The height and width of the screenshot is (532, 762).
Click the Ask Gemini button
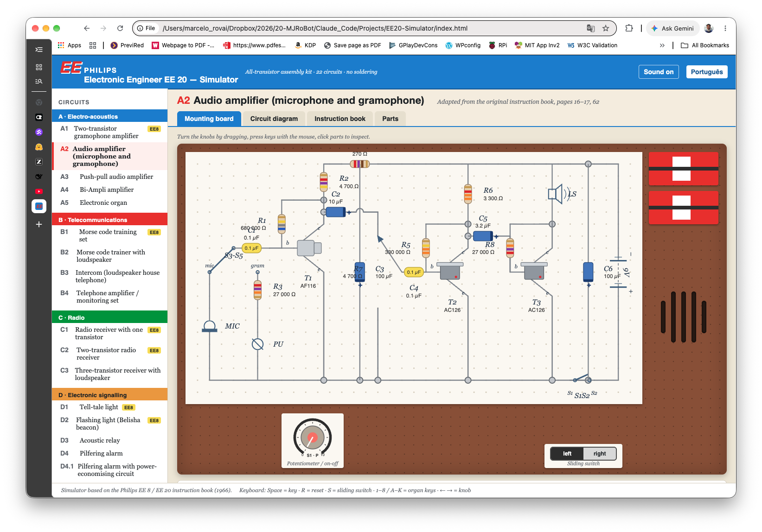pyautogui.click(x=672, y=28)
